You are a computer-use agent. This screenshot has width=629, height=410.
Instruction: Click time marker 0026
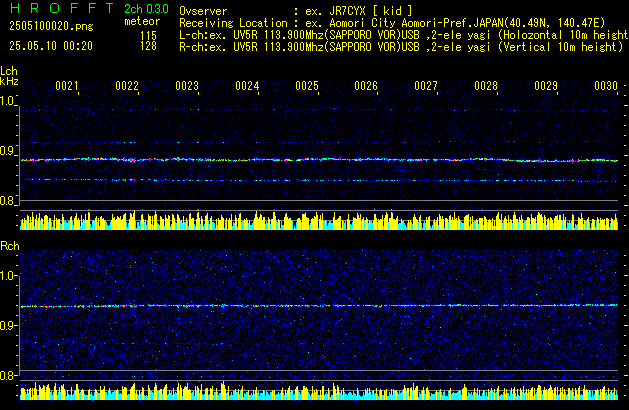click(x=366, y=86)
